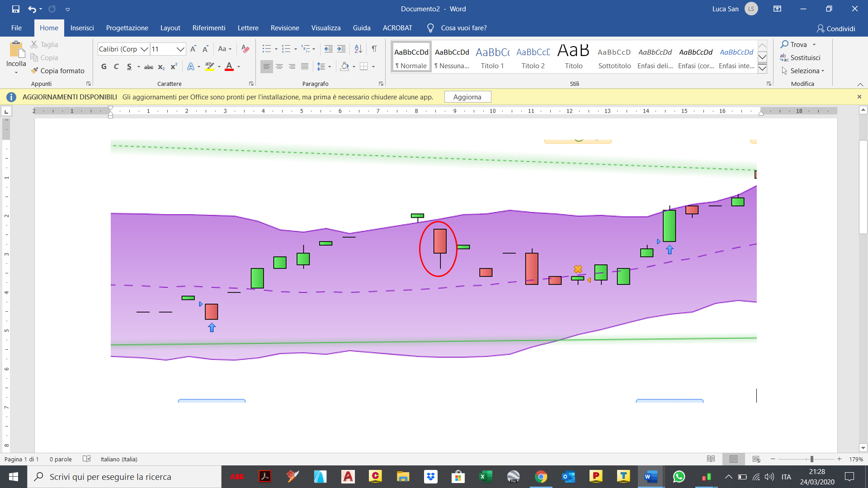Click the Cosa vuoi fare search field
This screenshot has height=488, width=868.
[x=463, y=28]
